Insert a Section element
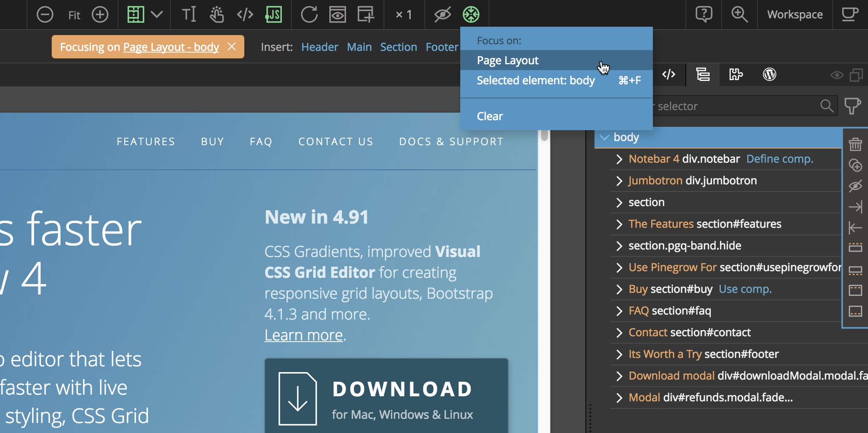This screenshot has width=868, height=433. (399, 47)
